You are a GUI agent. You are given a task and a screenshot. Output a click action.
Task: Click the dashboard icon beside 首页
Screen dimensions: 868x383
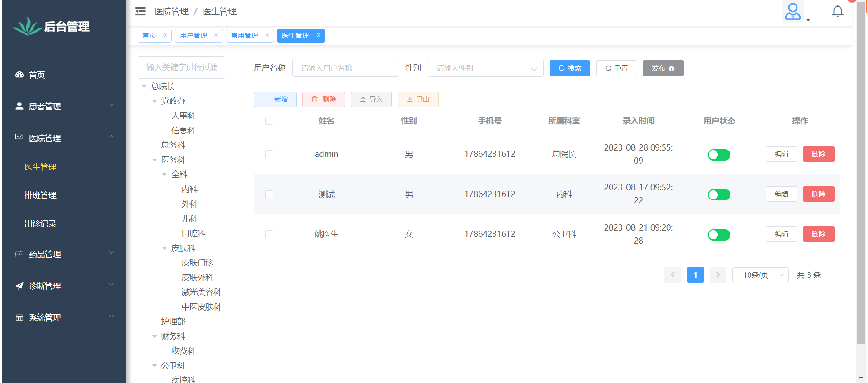(19, 75)
